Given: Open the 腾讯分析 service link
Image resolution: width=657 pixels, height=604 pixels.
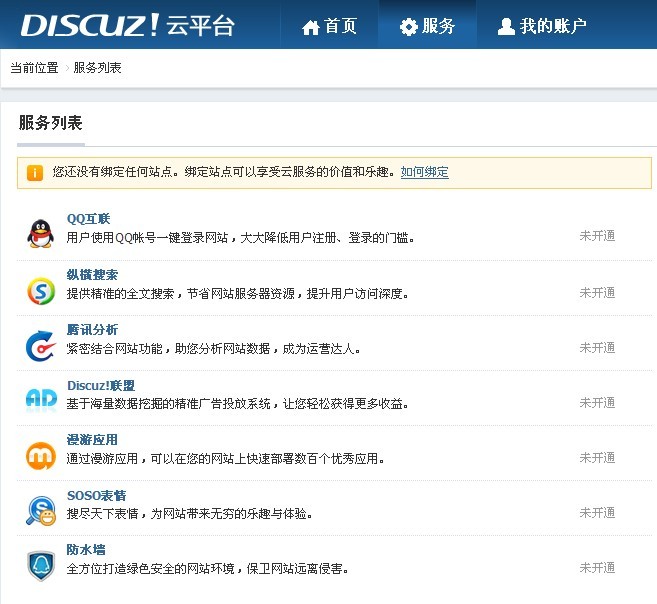Looking at the screenshot, I should pos(92,330).
